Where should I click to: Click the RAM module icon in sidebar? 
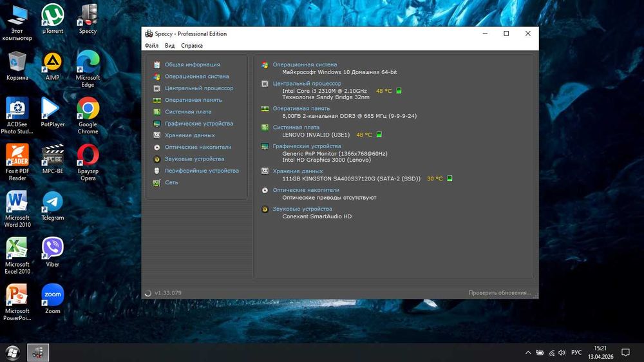click(x=157, y=100)
